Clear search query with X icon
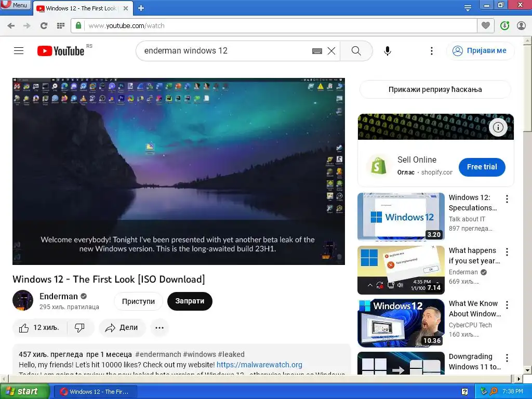Screen dimensions: 532x399 [x=331, y=51]
